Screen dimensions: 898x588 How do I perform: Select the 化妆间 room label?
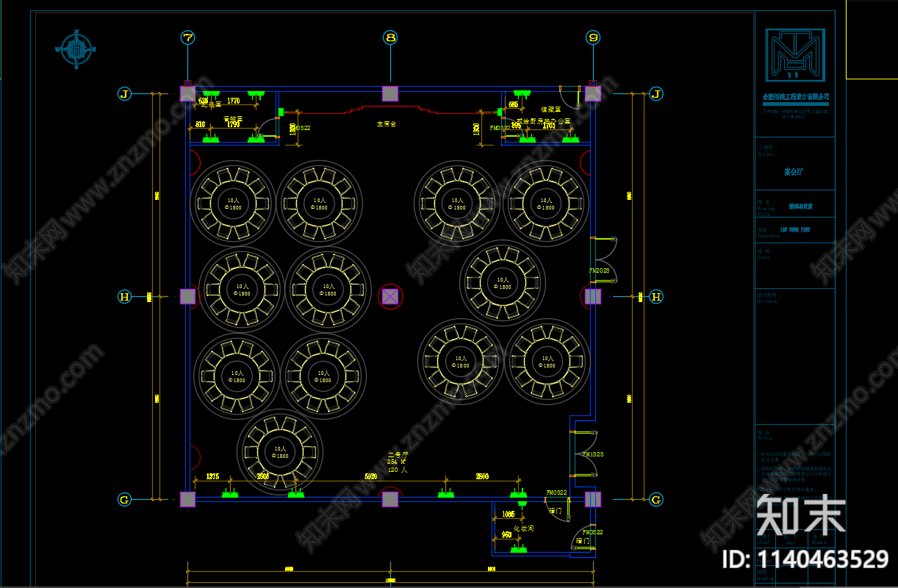[x=522, y=528]
